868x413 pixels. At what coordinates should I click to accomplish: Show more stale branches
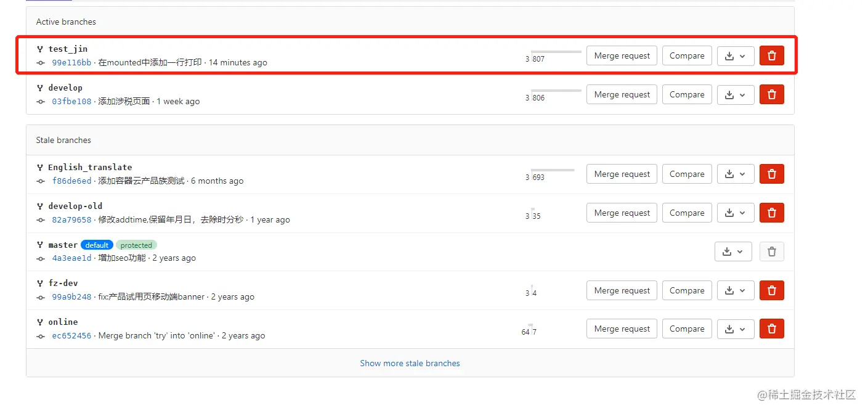pyautogui.click(x=410, y=363)
